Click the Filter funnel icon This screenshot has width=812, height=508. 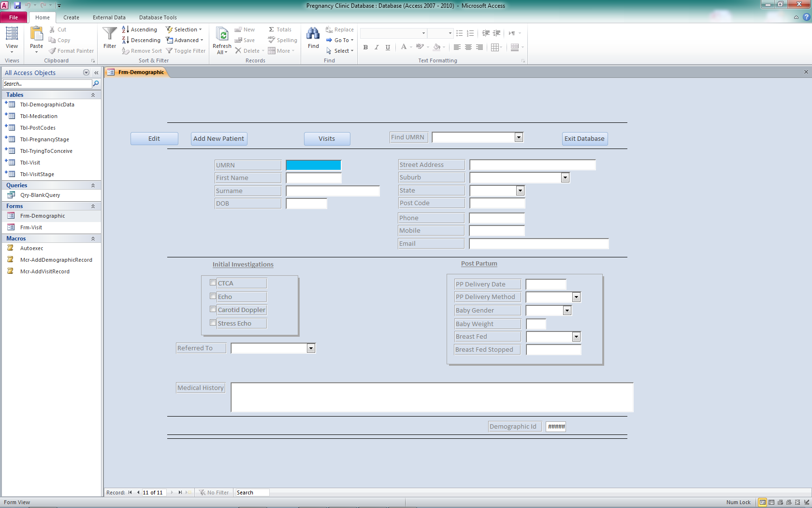110,34
